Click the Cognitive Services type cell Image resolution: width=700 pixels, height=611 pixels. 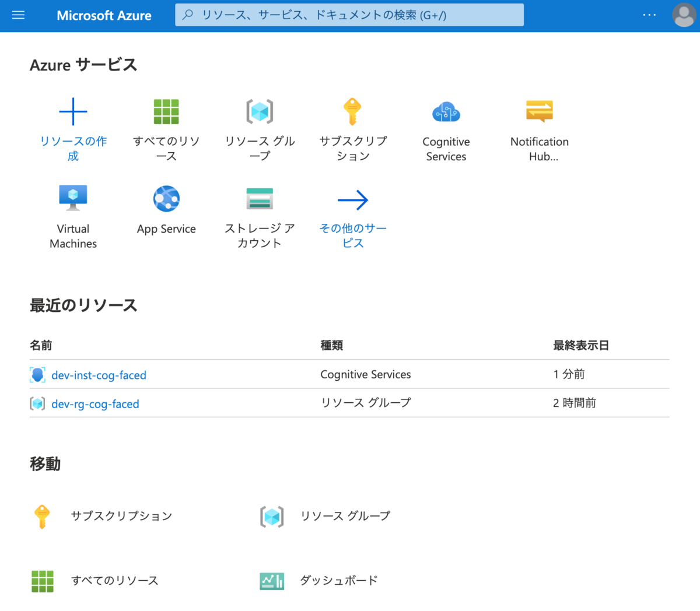pos(366,374)
